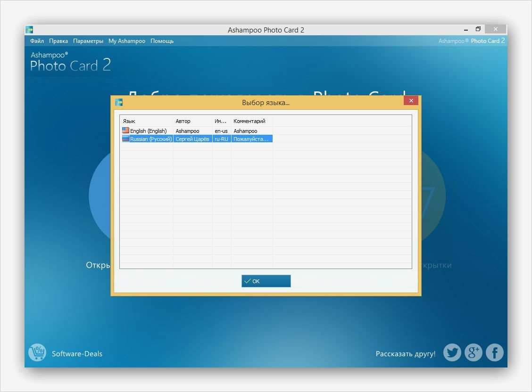Select the English (English) language row
Screen dimensions: 532x392
pos(197,131)
